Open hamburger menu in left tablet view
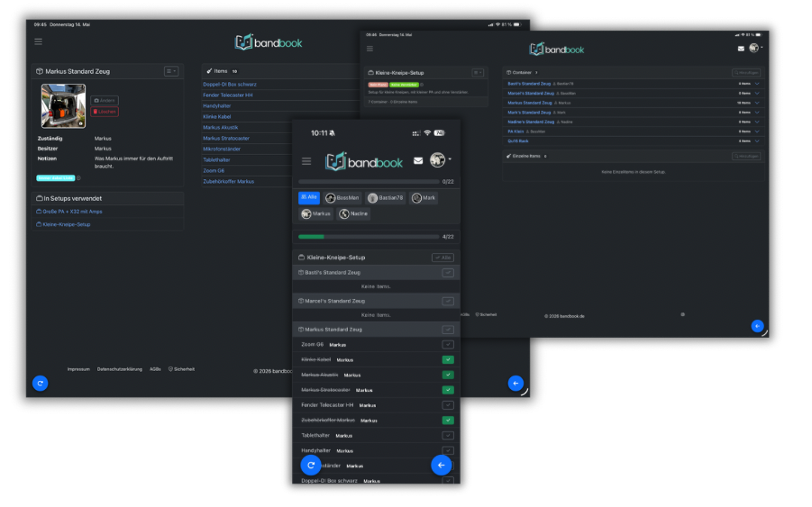Image resolution: width=812 pixels, height=507 pixels. (39, 41)
